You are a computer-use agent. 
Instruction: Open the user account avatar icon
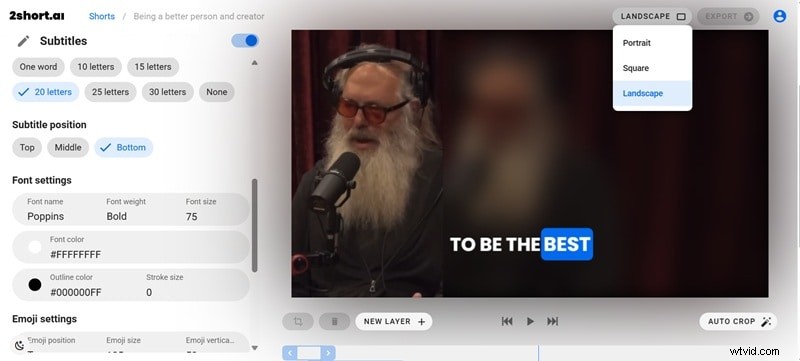pyautogui.click(x=779, y=16)
